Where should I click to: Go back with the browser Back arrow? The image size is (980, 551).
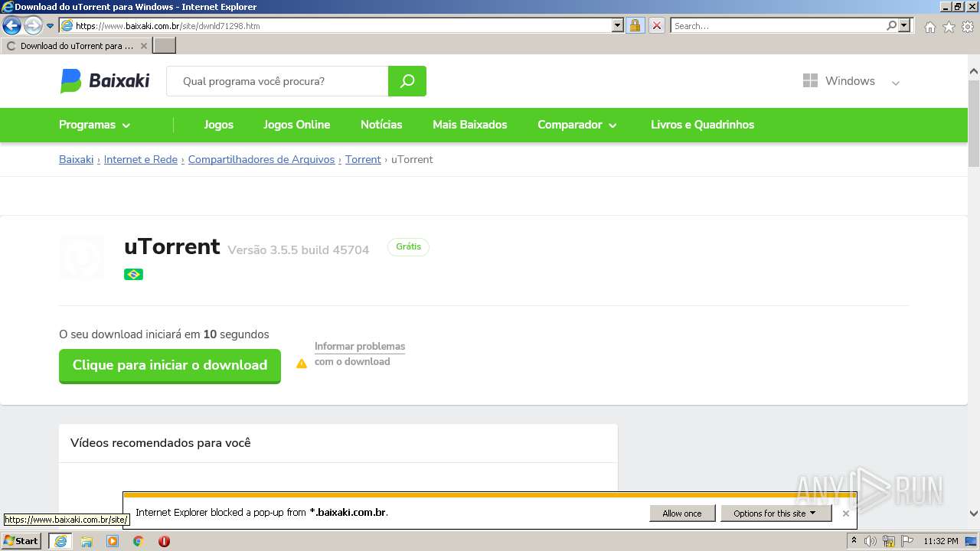pyautogui.click(x=11, y=25)
